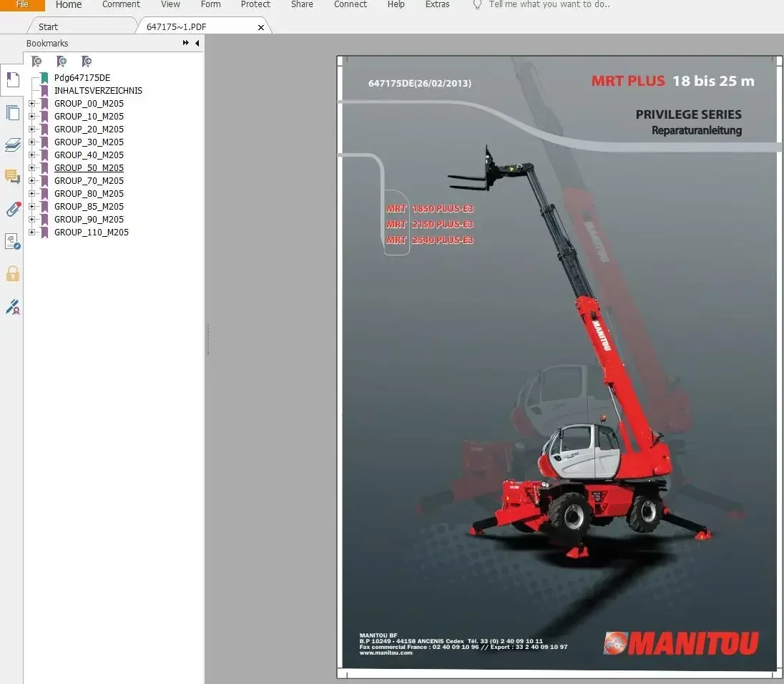Open the Layers panel
784x684 pixels.
click(12, 145)
